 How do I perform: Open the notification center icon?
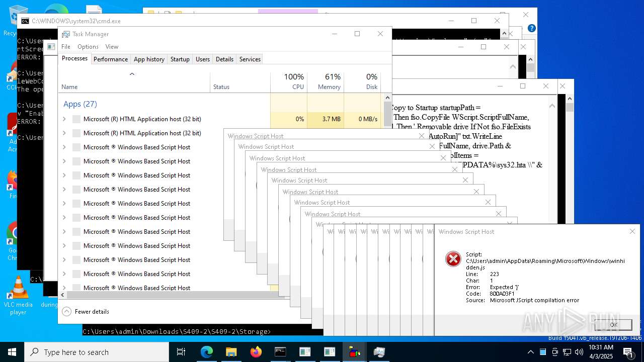(x=628, y=352)
